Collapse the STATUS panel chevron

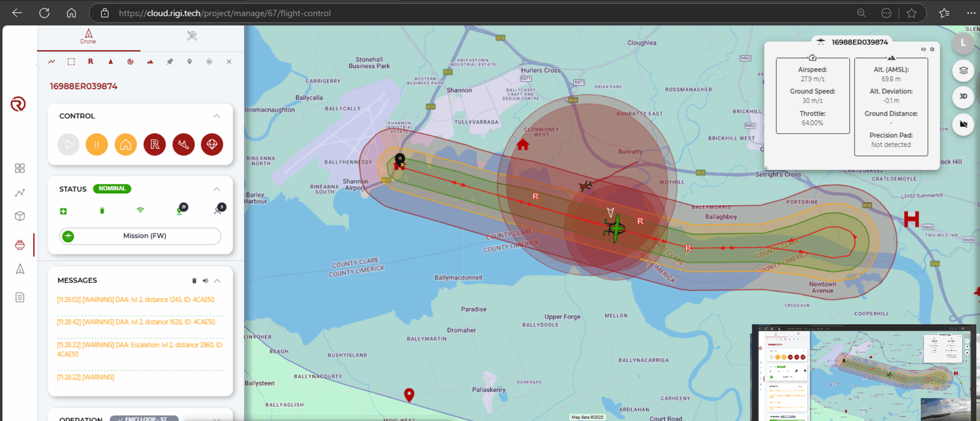click(x=217, y=189)
